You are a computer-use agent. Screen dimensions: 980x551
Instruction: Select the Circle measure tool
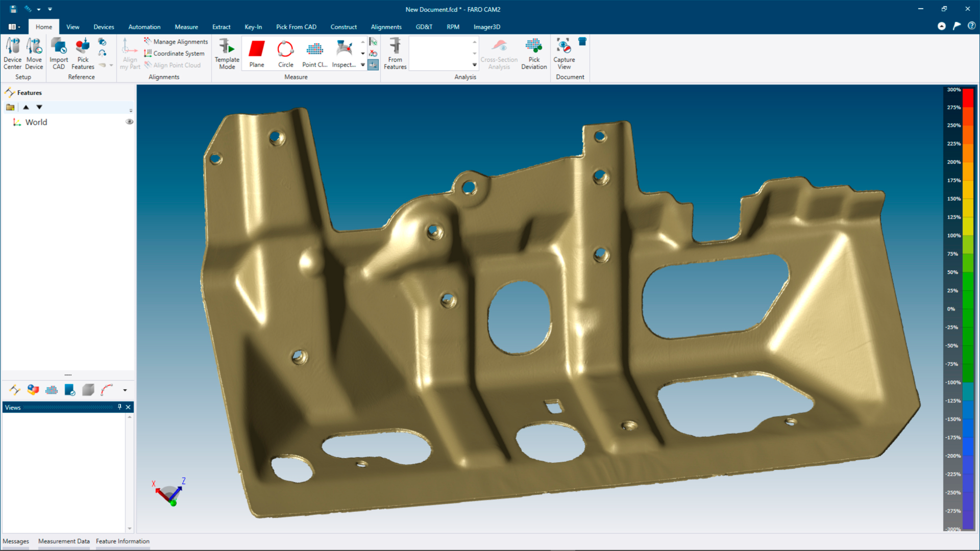285,54
